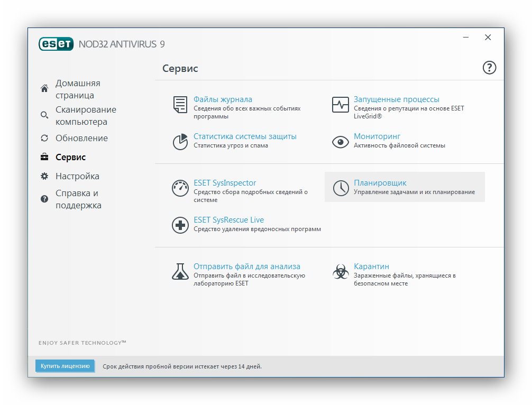The height and width of the screenshot is (405, 532).
Task: Minimize the ESET window
Action: coord(466,38)
